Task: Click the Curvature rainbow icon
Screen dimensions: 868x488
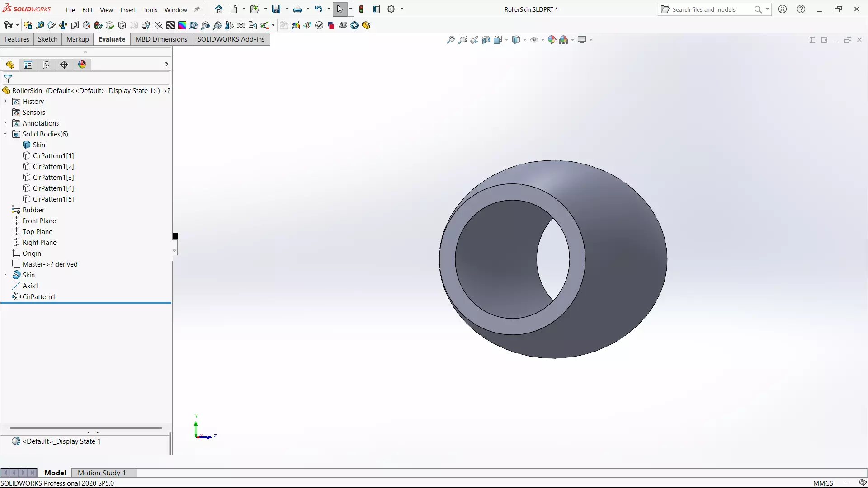Action: click(182, 25)
